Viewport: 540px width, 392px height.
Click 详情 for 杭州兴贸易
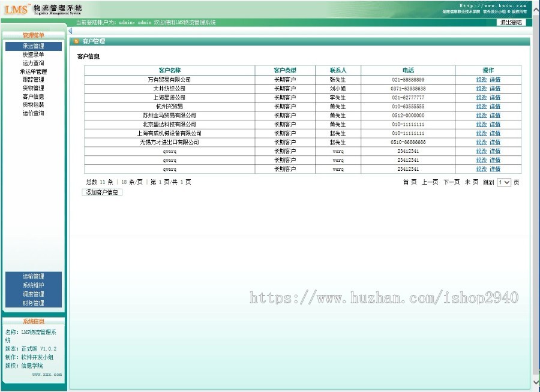tap(495, 106)
